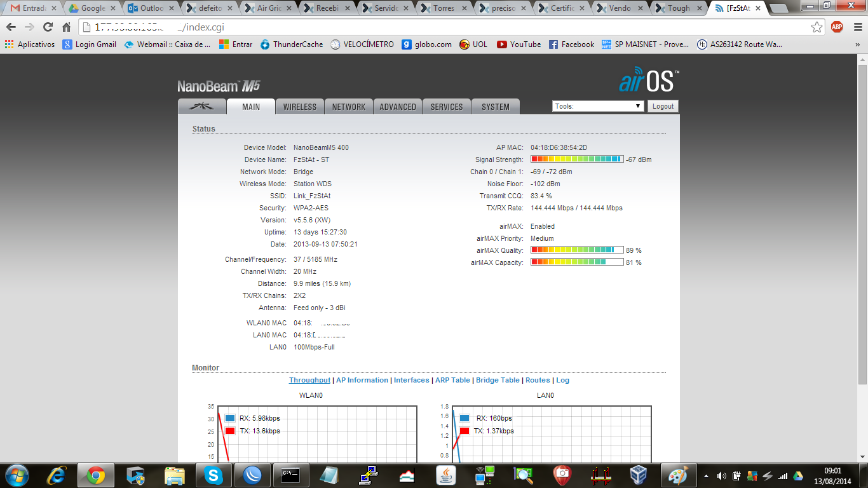Go to the home page icon
This screenshot has width=868, height=488.
pos(66,27)
